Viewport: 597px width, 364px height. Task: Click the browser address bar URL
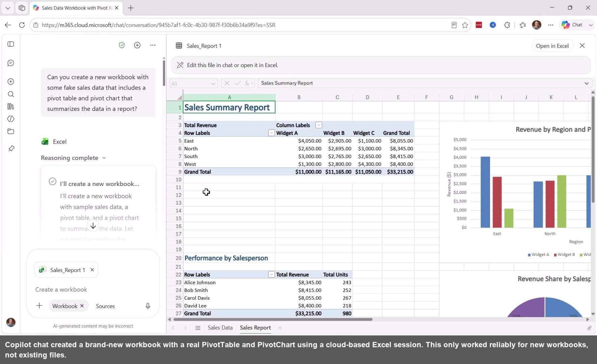(159, 25)
